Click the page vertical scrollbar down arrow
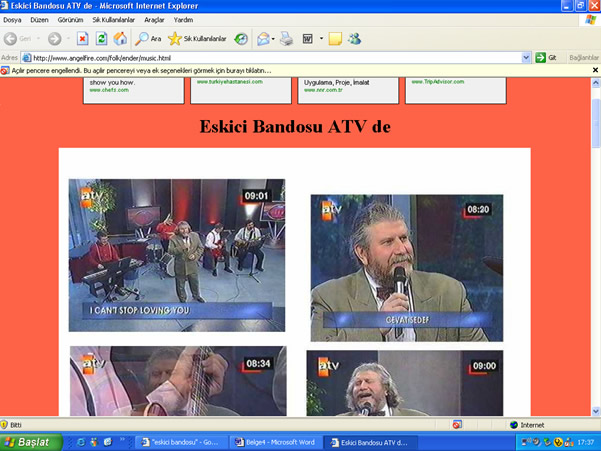The width and height of the screenshot is (601, 451). point(596,411)
